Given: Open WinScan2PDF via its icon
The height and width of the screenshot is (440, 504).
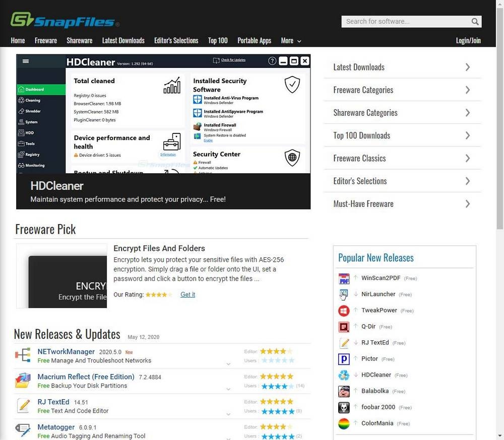Looking at the screenshot, I should (x=344, y=278).
